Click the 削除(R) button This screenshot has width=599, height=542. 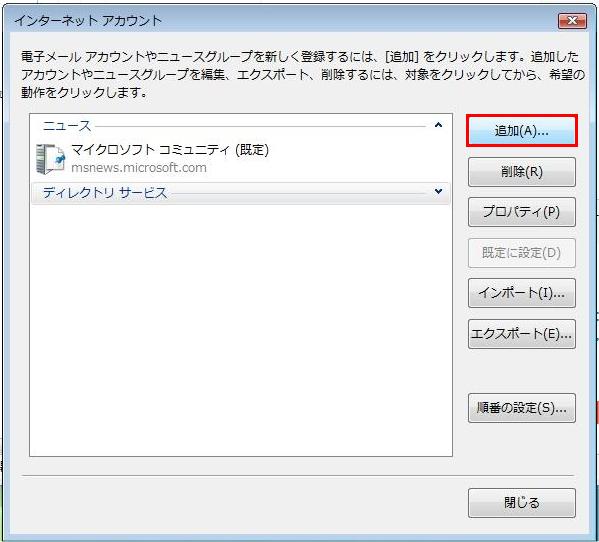[521, 172]
